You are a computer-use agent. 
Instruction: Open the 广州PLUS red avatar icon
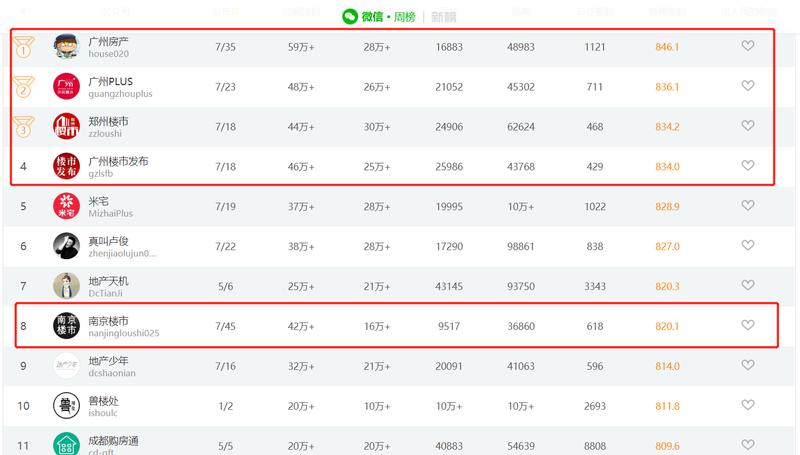pos(66,87)
